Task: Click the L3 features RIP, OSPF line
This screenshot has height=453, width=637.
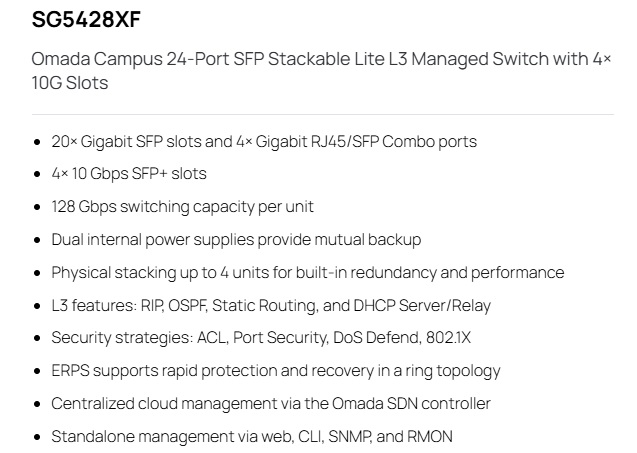Action: click(271, 306)
